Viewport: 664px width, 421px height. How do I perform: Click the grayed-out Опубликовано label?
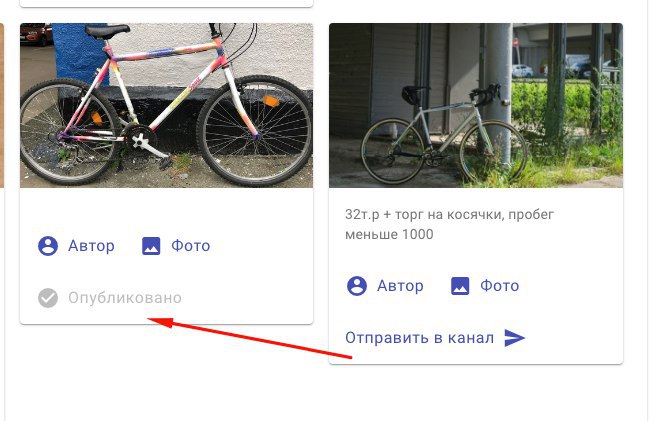click(x=125, y=298)
